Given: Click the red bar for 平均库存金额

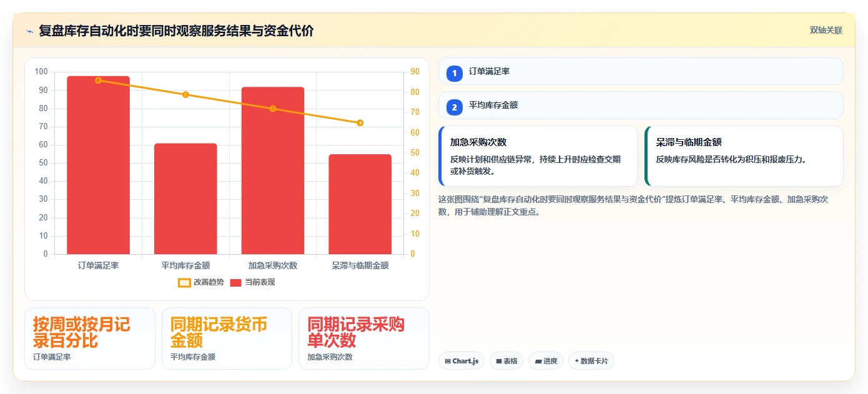Looking at the screenshot, I should [185, 199].
